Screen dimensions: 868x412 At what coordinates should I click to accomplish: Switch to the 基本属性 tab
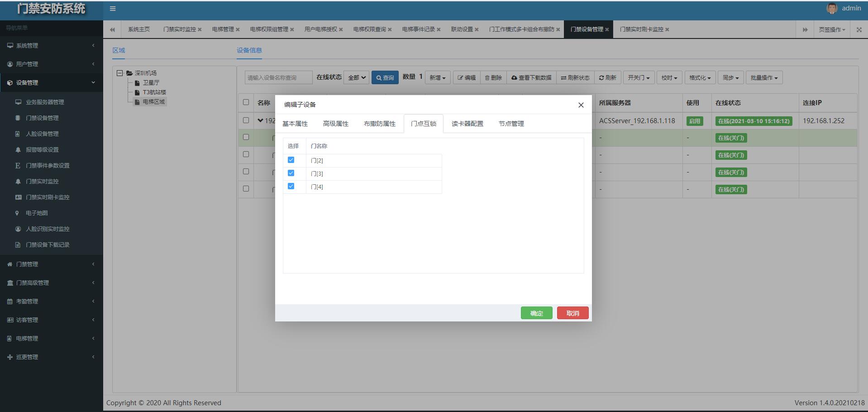click(x=295, y=124)
